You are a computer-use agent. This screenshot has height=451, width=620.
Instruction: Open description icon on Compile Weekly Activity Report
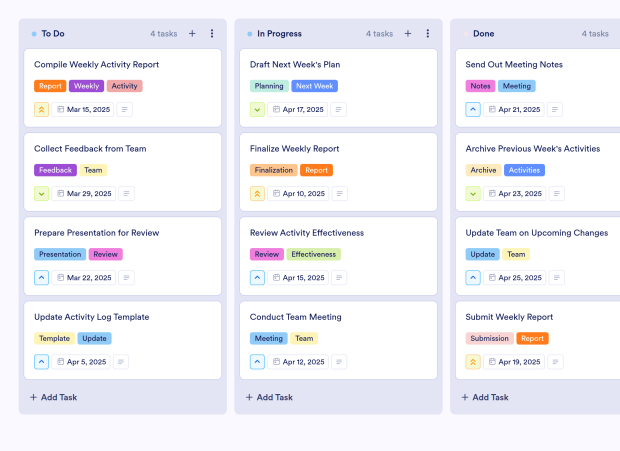(126, 110)
